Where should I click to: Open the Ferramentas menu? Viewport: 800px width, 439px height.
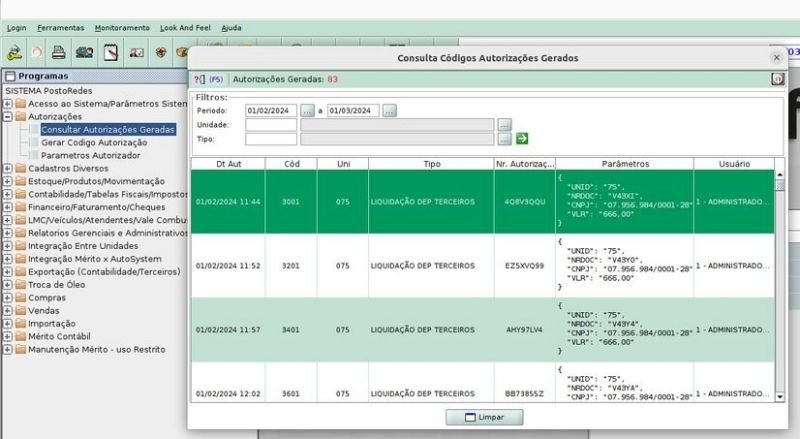coord(61,28)
